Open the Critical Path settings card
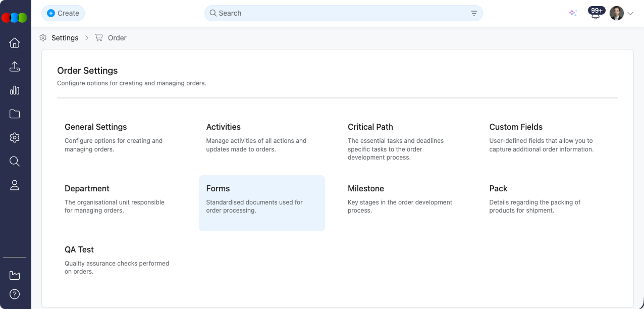 (403, 141)
